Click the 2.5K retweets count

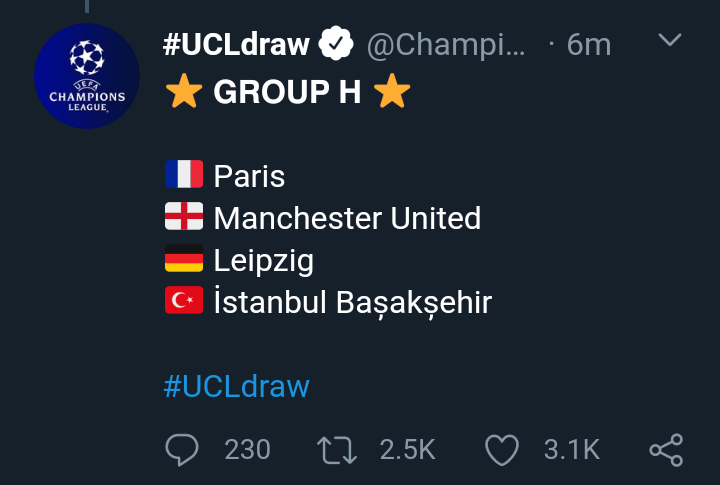pyautogui.click(x=408, y=450)
